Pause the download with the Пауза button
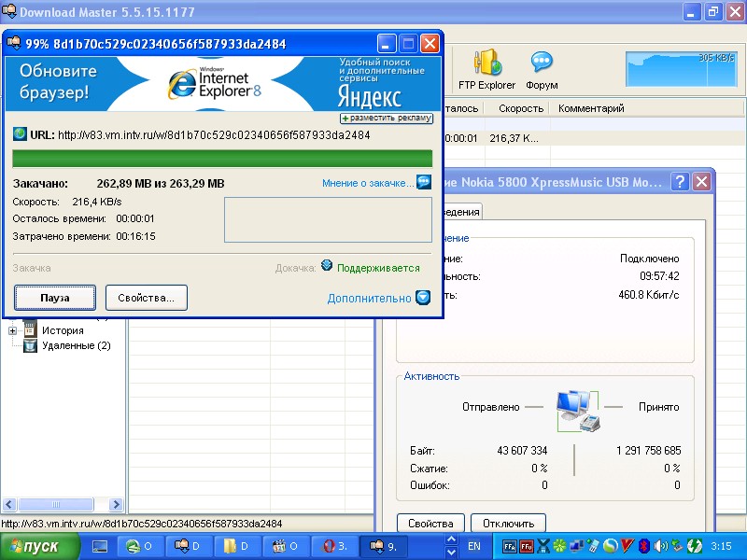Viewport: 747px width, 560px height. pos(55,298)
